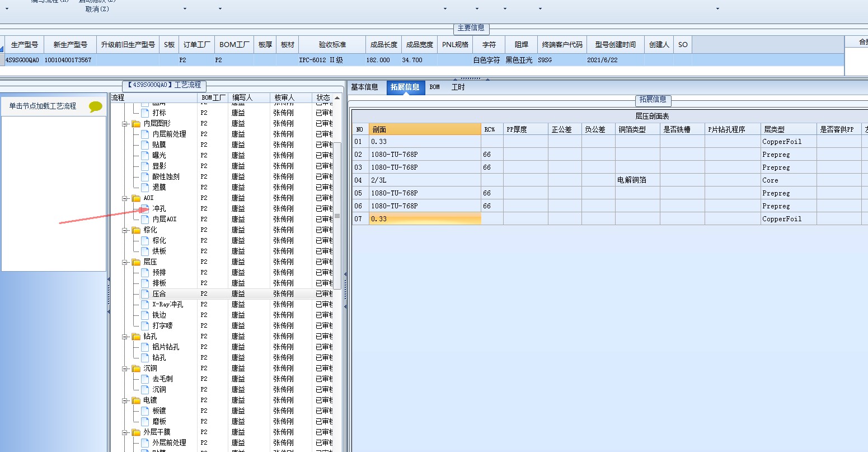Select the 外层前处理 process step
868x452 pixels.
point(170,442)
